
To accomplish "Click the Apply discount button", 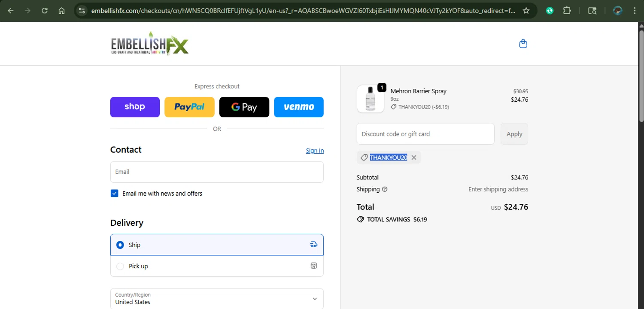I will click(514, 134).
